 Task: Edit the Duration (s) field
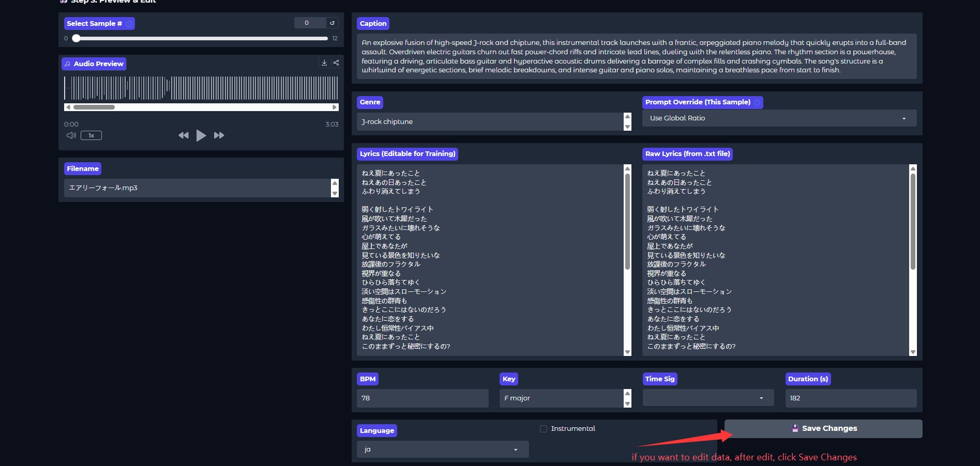point(851,398)
